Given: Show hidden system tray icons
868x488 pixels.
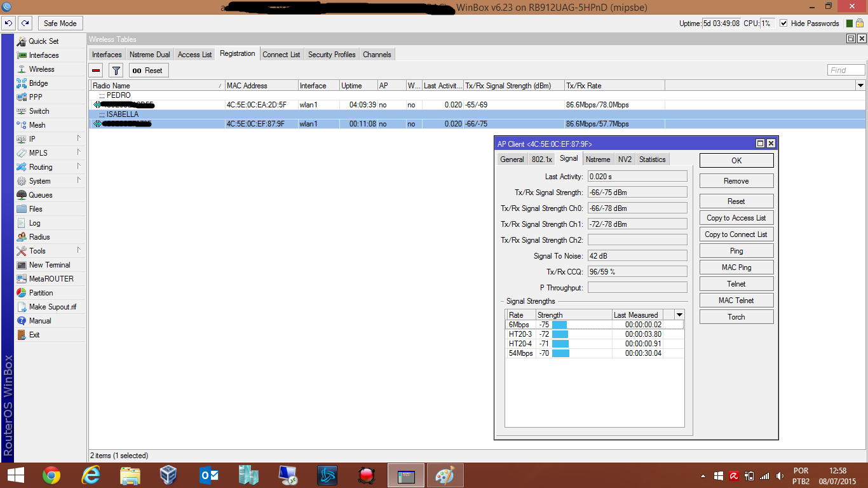Looking at the screenshot, I should (703, 475).
